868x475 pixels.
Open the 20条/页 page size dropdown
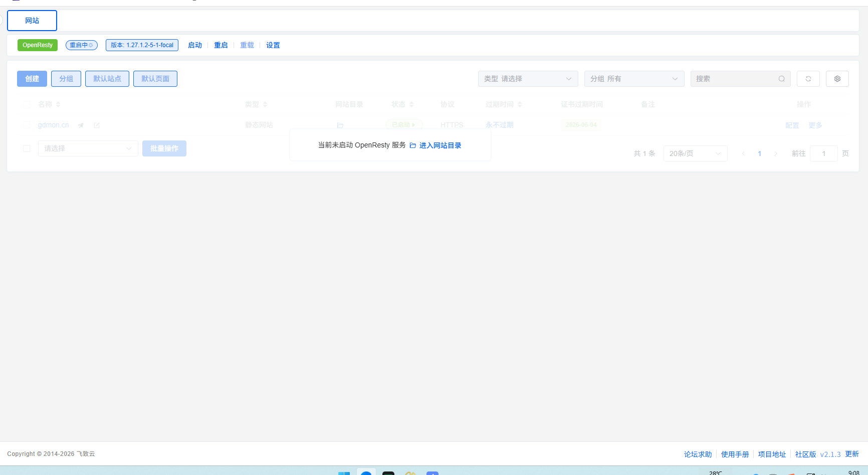click(x=695, y=153)
